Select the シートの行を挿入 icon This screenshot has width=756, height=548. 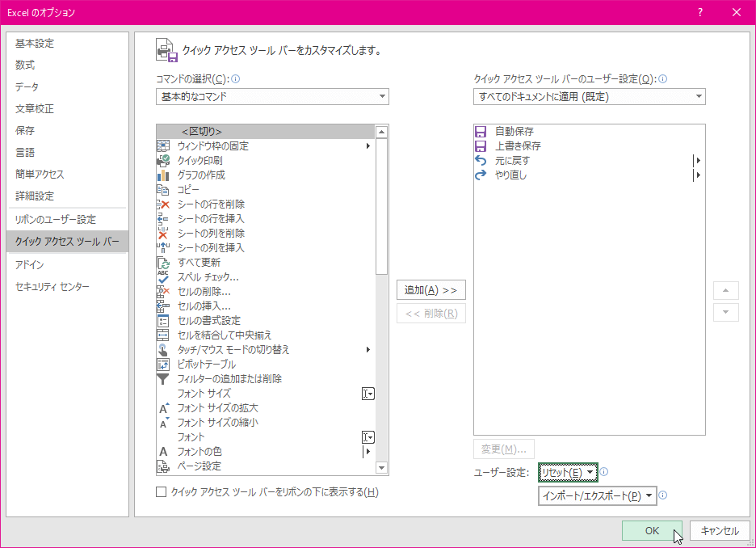pyautogui.click(x=163, y=218)
